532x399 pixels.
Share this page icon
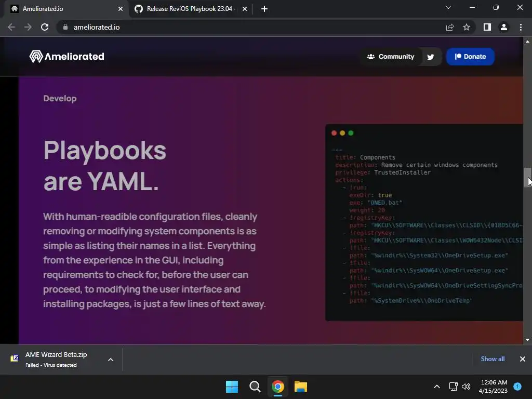point(450,27)
